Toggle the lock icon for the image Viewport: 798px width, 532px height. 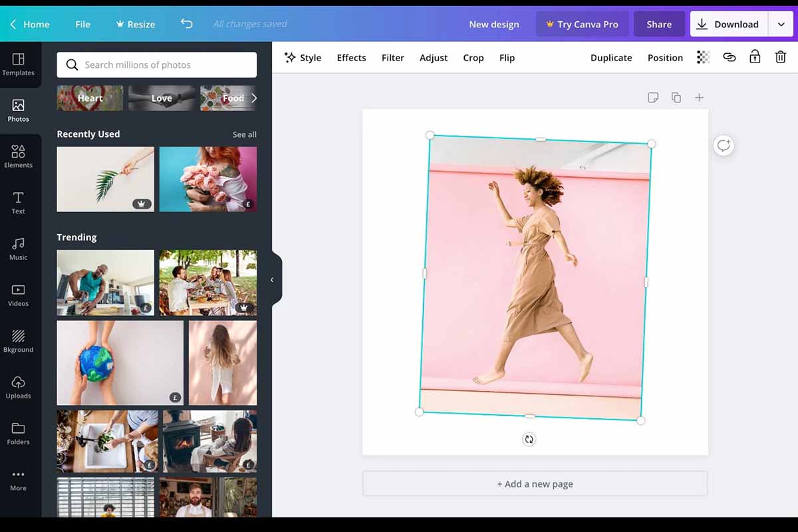coord(755,57)
